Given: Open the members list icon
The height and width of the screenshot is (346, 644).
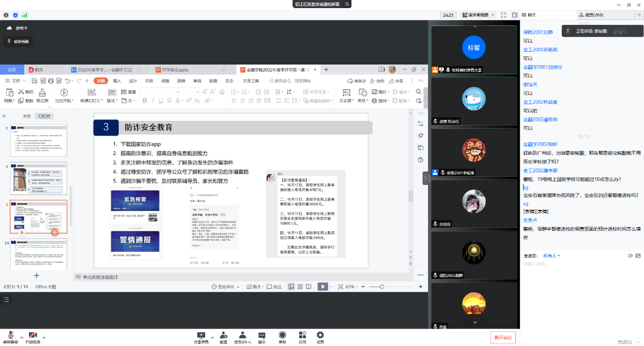Looking at the screenshot, I should point(242,336).
